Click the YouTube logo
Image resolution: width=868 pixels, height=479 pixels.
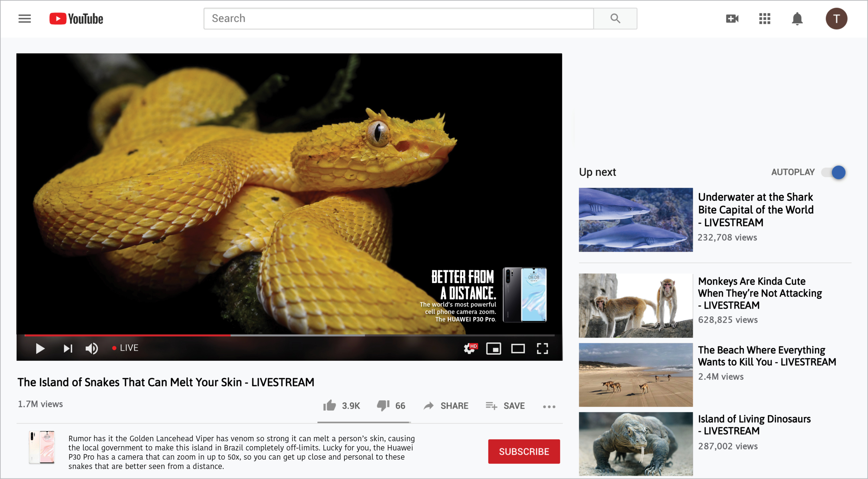(x=76, y=19)
